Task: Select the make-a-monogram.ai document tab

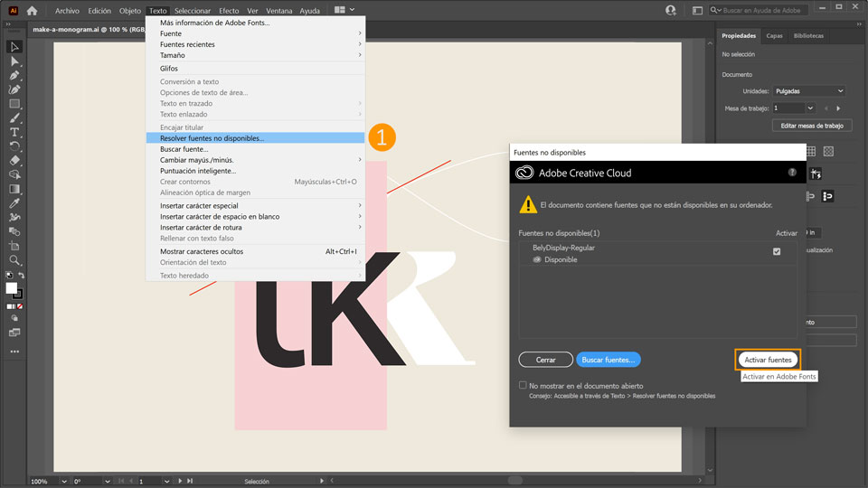Action: click(89, 29)
